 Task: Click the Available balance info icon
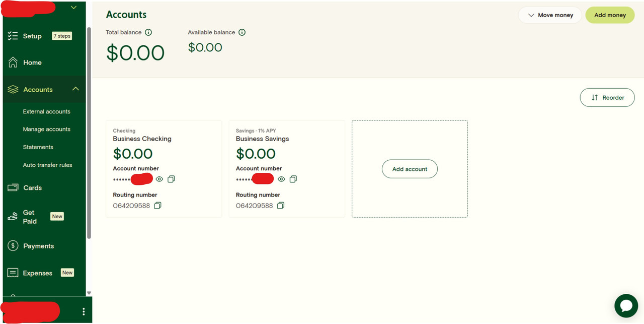pos(242,32)
